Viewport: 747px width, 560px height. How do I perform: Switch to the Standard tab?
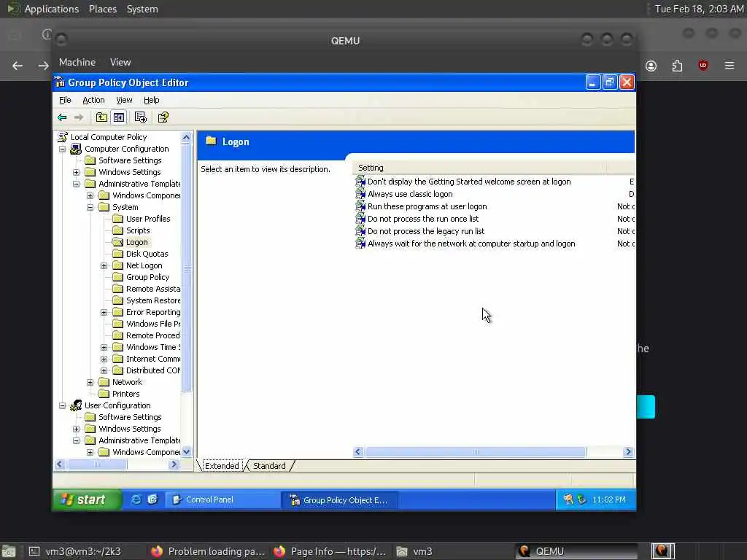click(269, 466)
